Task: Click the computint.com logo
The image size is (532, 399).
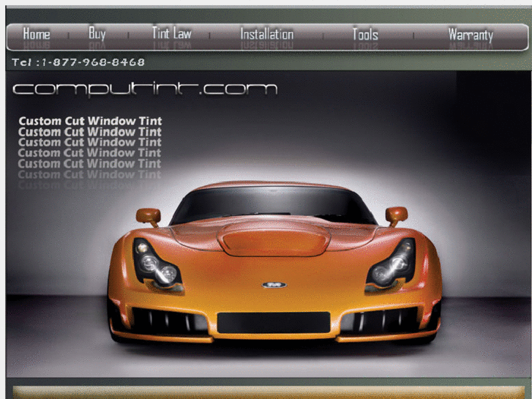Action: pos(145,89)
